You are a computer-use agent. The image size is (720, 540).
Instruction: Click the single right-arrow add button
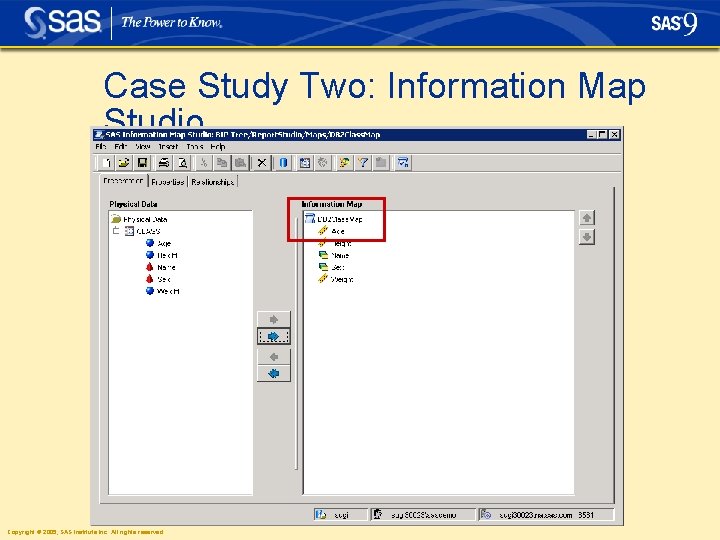coord(274,319)
